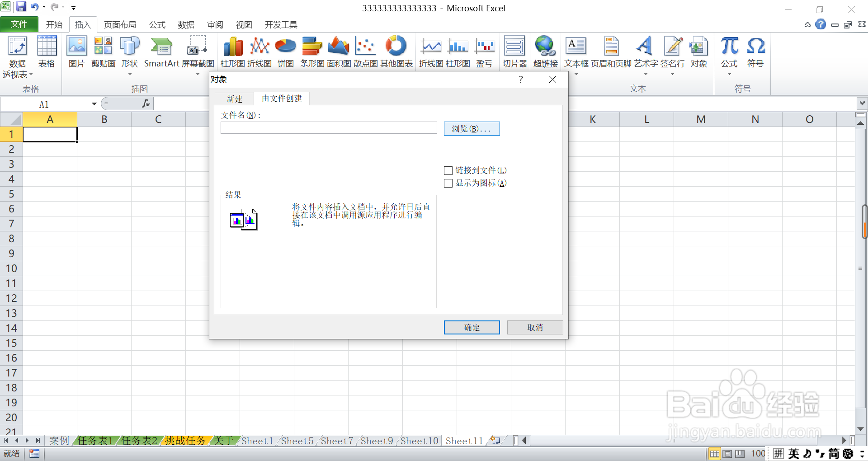Viewport: 868px width, 461px height.
Task: Click the Select All corner button
Action: (11, 119)
